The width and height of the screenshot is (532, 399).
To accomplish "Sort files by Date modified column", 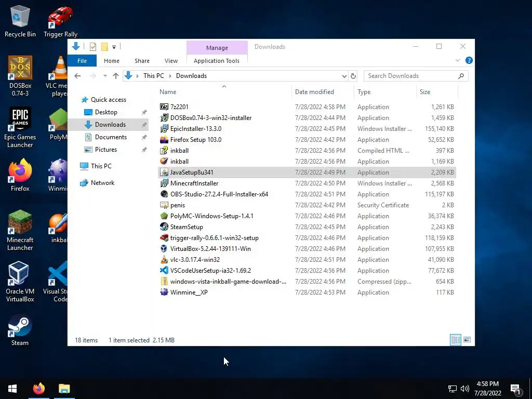I will tap(322, 92).
